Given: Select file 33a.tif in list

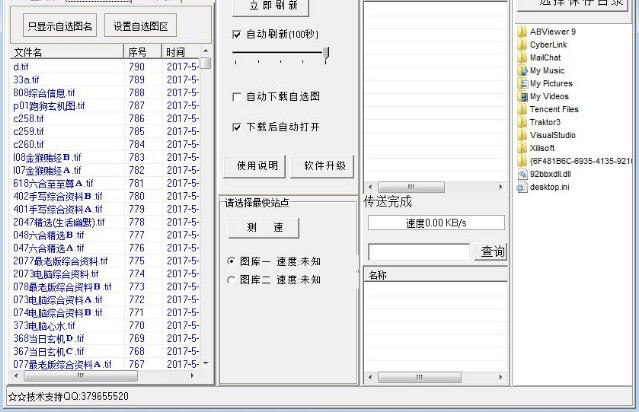Looking at the screenshot, I should pos(26,80).
